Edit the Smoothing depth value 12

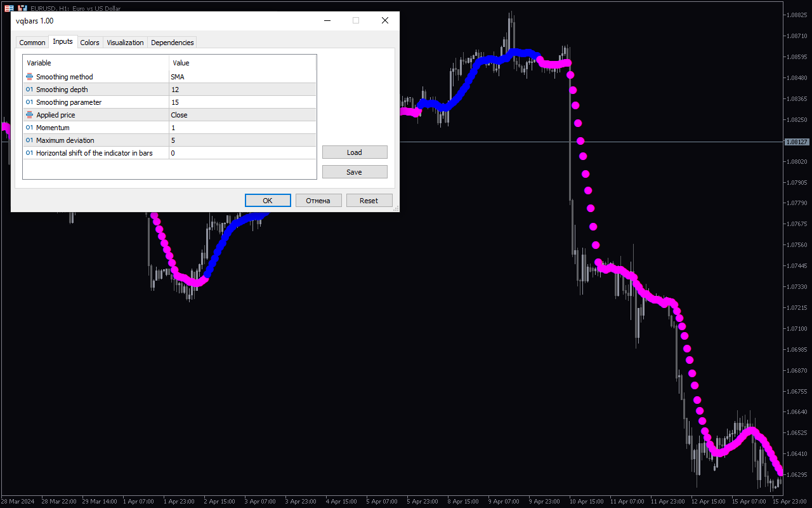click(242, 90)
